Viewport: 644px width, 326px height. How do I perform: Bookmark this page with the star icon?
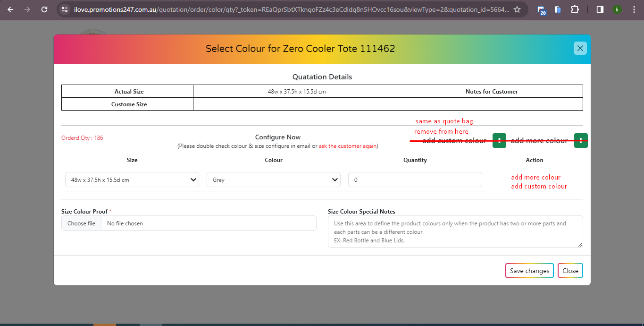click(517, 9)
